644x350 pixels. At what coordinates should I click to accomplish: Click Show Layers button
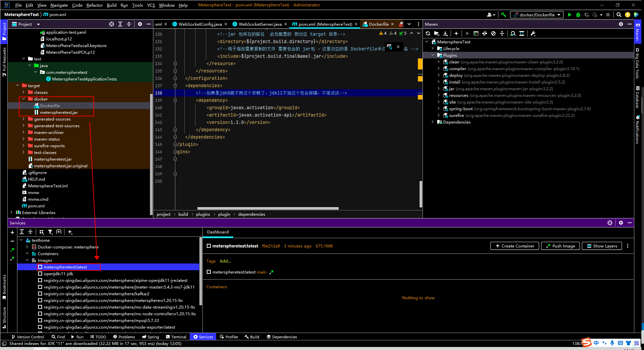[602, 246]
